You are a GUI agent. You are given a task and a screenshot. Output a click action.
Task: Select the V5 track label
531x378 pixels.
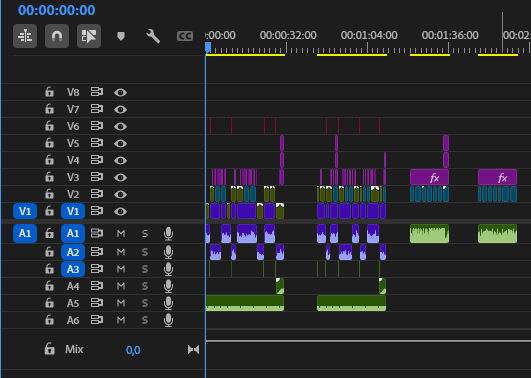coord(73,143)
